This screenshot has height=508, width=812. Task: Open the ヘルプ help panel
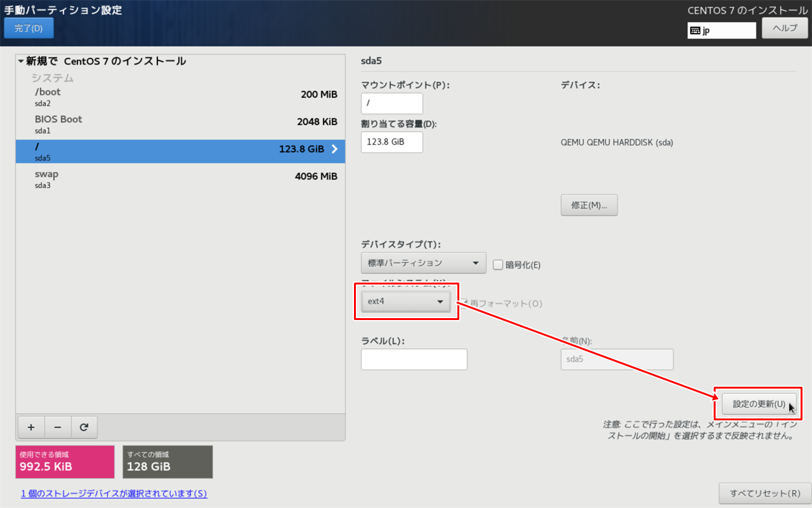click(x=785, y=28)
